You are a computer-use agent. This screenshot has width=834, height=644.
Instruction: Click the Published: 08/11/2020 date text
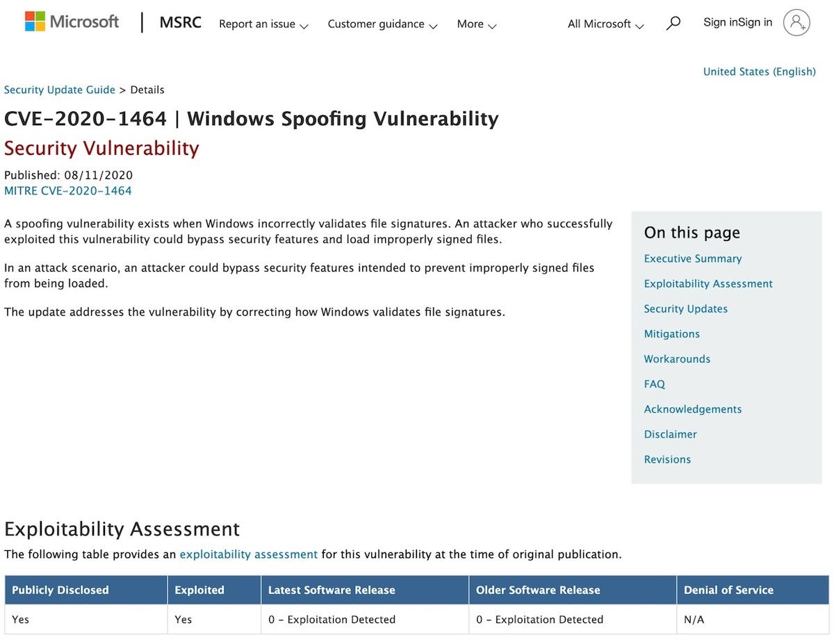[x=68, y=175]
